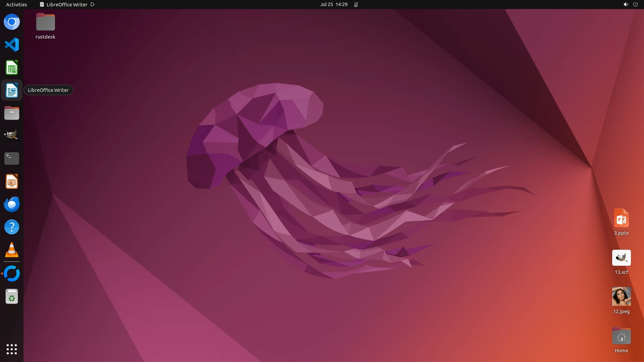
Task: Launch LibreOffice Impress from dock
Action: (x=12, y=182)
